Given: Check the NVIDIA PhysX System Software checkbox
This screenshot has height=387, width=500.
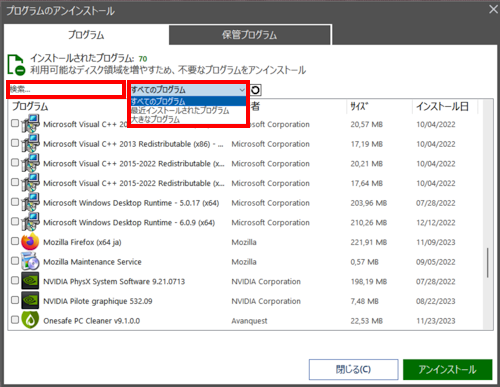Looking at the screenshot, I should 15,280.
